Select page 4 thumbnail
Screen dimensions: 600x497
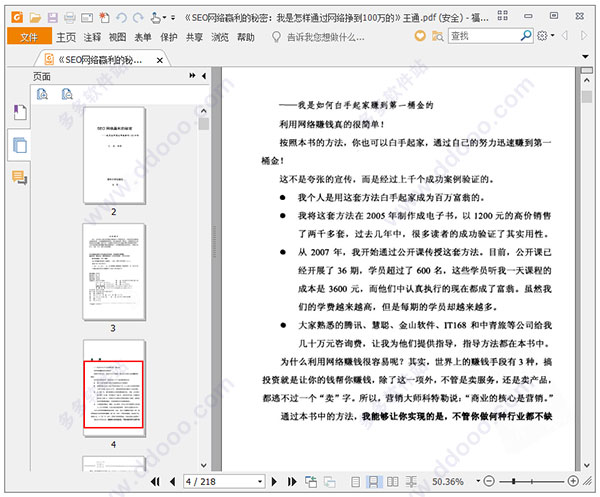(114, 388)
